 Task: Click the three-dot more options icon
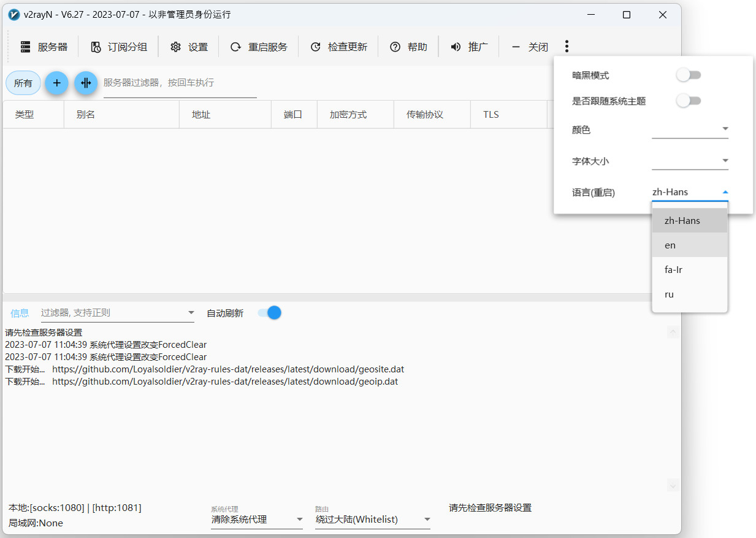click(x=567, y=47)
